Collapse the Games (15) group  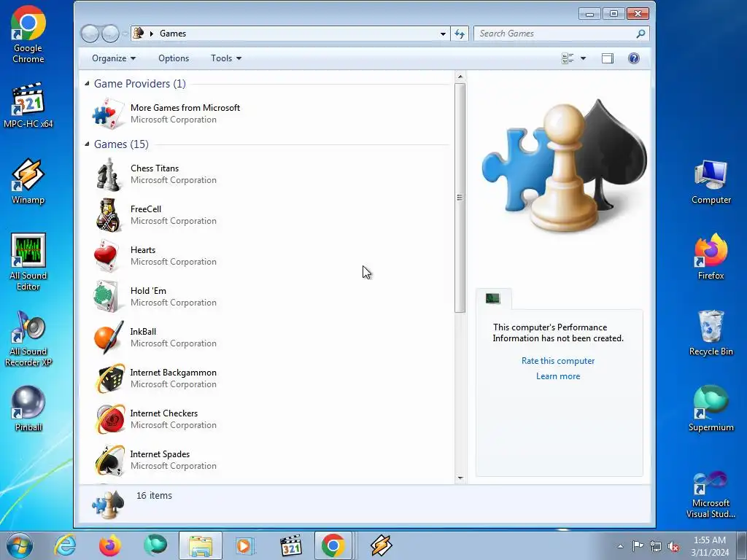point(87,144)
